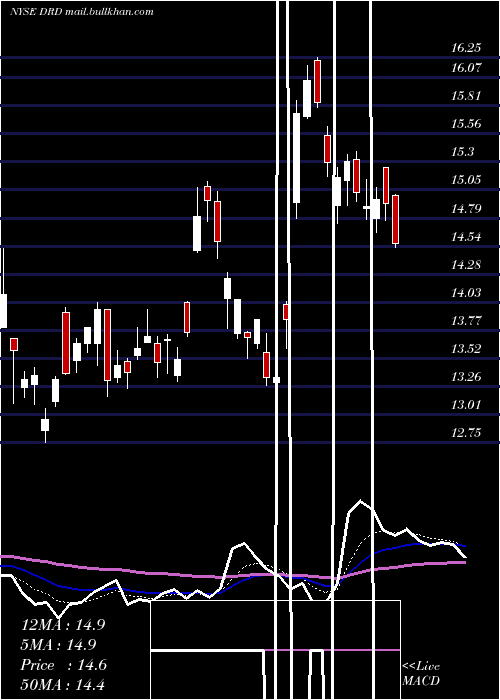Click the Price : 14.6 readout

pyautogui.click(x=64, y=665)
